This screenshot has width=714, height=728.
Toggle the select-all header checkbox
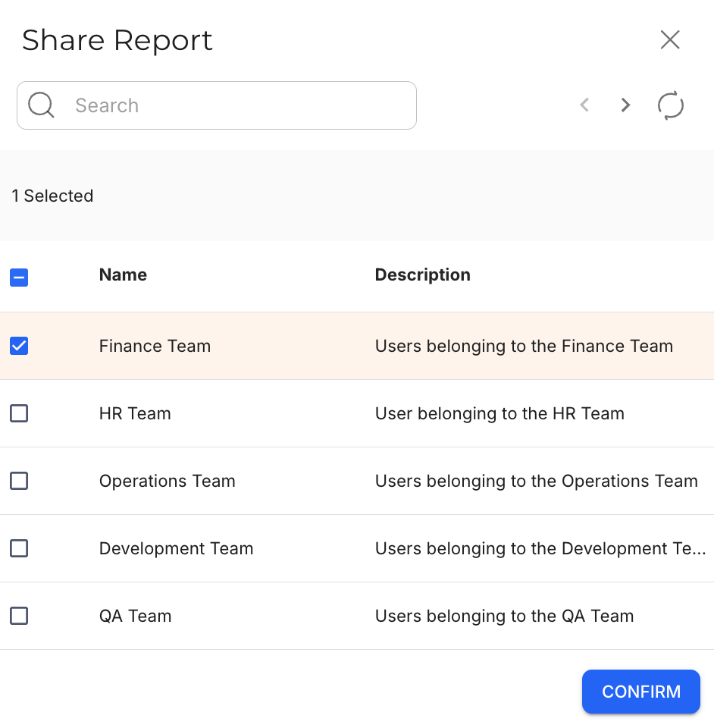(19, 278)
